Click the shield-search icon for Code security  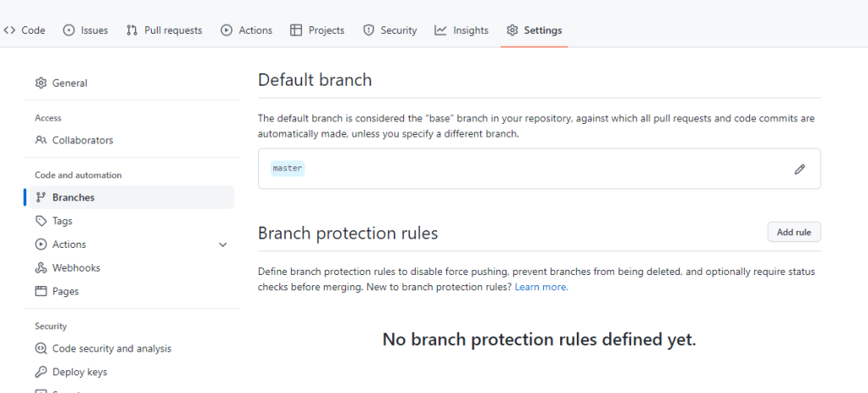[41, 348]
